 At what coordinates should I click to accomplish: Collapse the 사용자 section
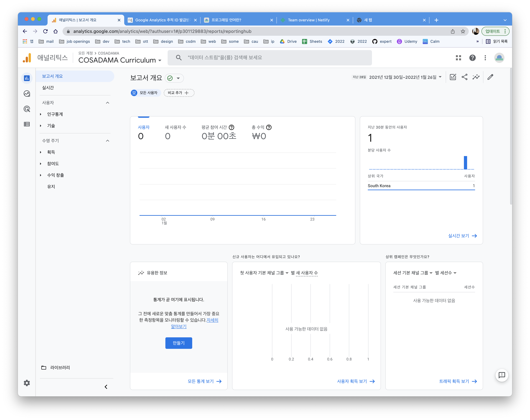pos(107,103)
